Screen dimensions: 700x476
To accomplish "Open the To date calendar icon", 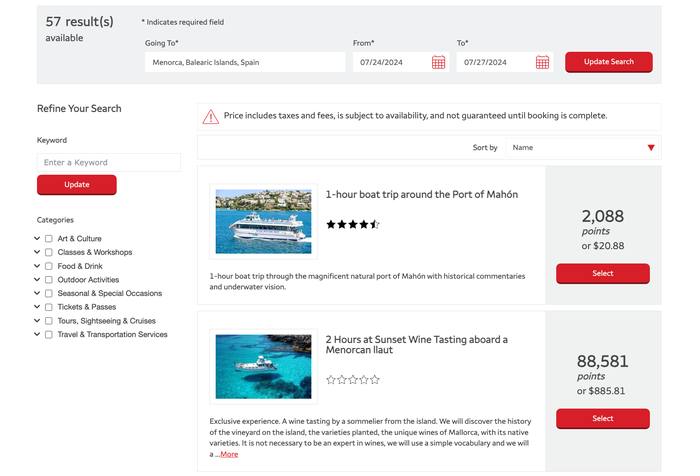I will click(542, 62).
